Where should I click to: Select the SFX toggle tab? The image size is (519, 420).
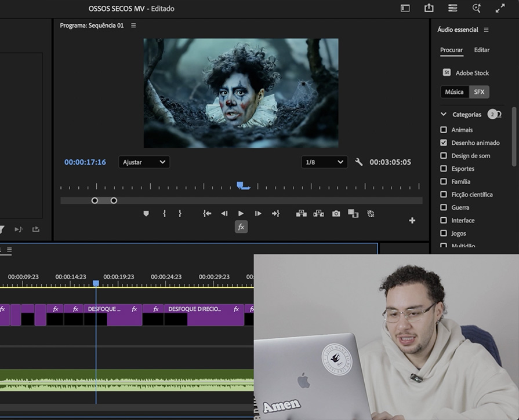479,92
